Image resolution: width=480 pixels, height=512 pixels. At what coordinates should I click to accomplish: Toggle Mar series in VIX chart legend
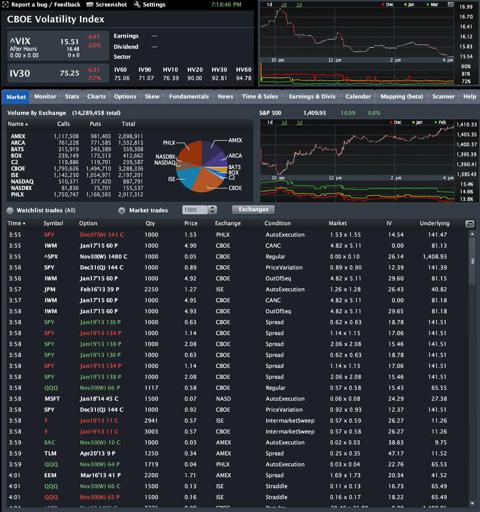[x=432, y=5]
